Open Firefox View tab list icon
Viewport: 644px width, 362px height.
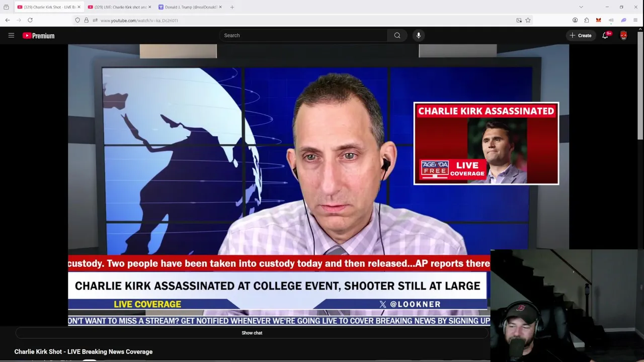pyautogui.click(x=6, y=7)
